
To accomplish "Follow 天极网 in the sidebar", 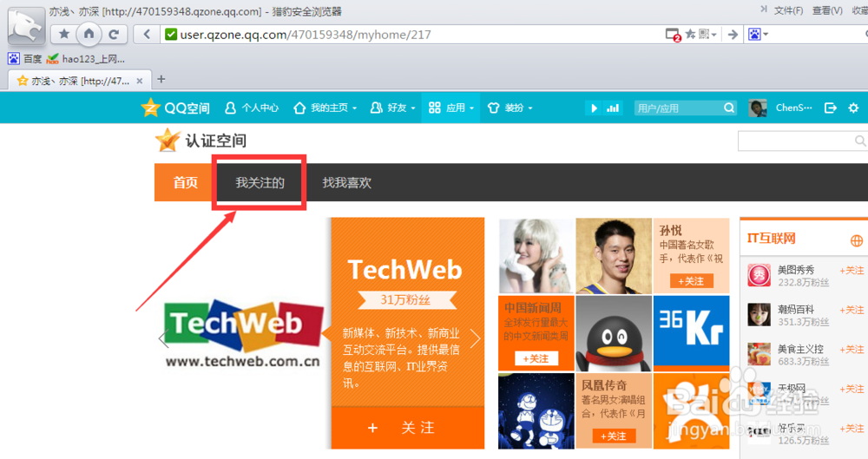I will point(852,390).
